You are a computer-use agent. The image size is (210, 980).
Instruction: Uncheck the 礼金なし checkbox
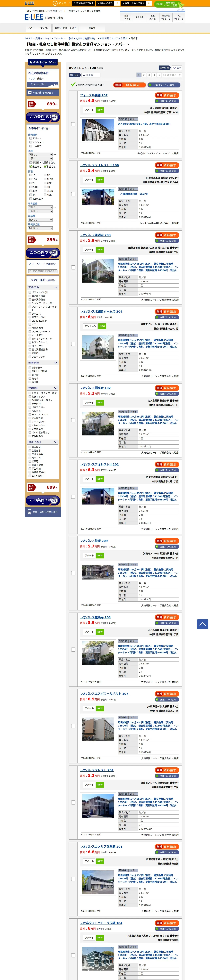tap(45, 166)
